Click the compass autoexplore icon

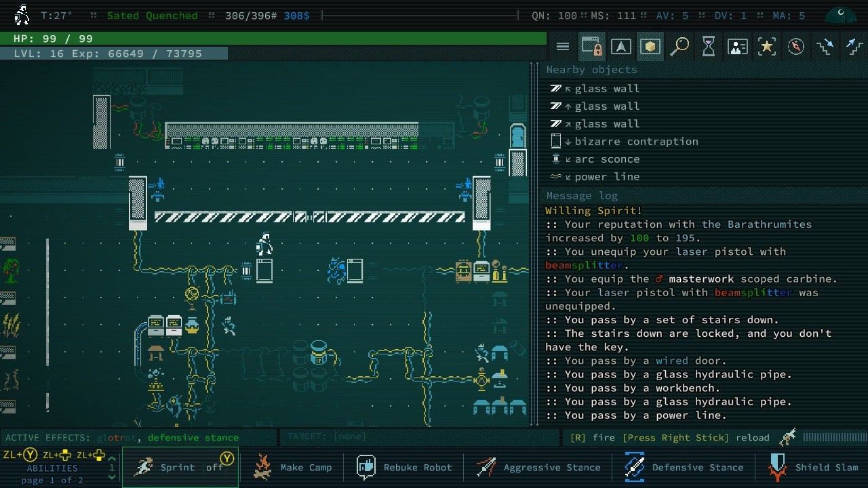pyautogui.click(x=796, y=46)
